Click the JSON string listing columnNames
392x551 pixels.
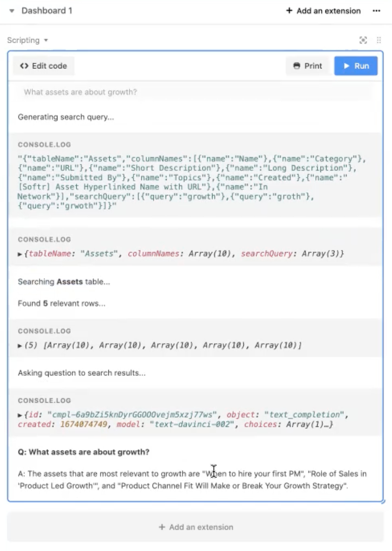184,182
